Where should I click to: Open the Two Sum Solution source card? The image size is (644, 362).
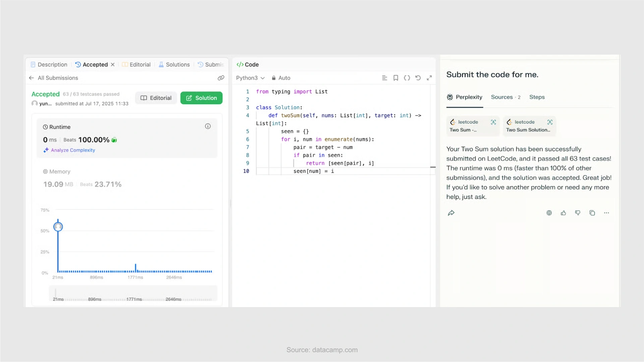pos(529,126)
